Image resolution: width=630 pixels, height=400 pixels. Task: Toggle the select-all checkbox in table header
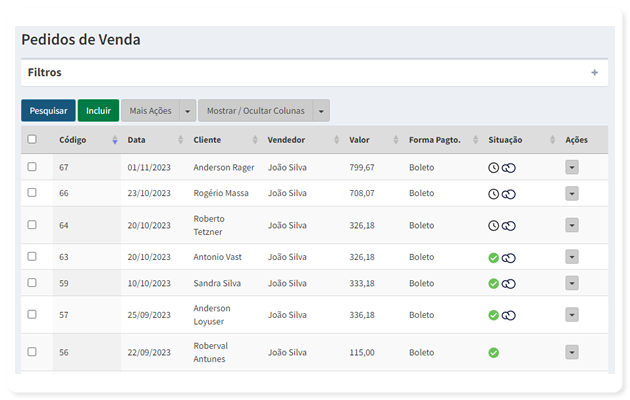[x=32, y=139]
